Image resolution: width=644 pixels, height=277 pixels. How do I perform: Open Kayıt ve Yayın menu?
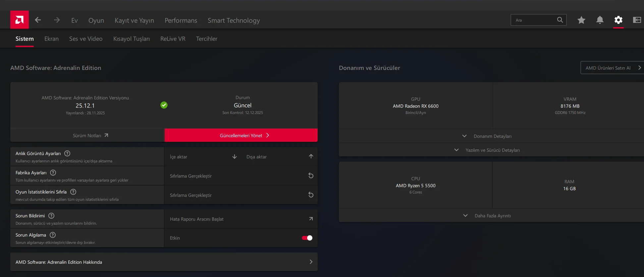coord(134,21)
